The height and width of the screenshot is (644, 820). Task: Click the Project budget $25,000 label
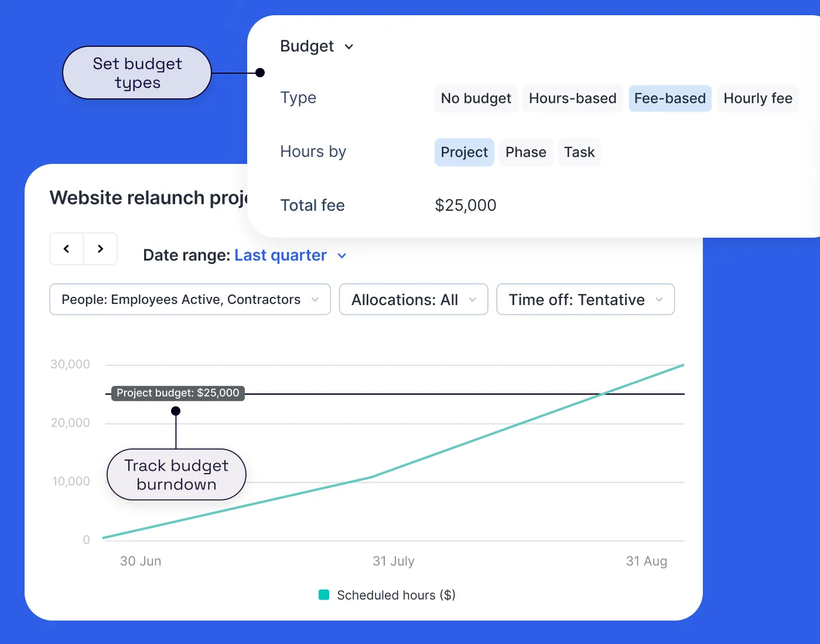[x=177, y=393]
